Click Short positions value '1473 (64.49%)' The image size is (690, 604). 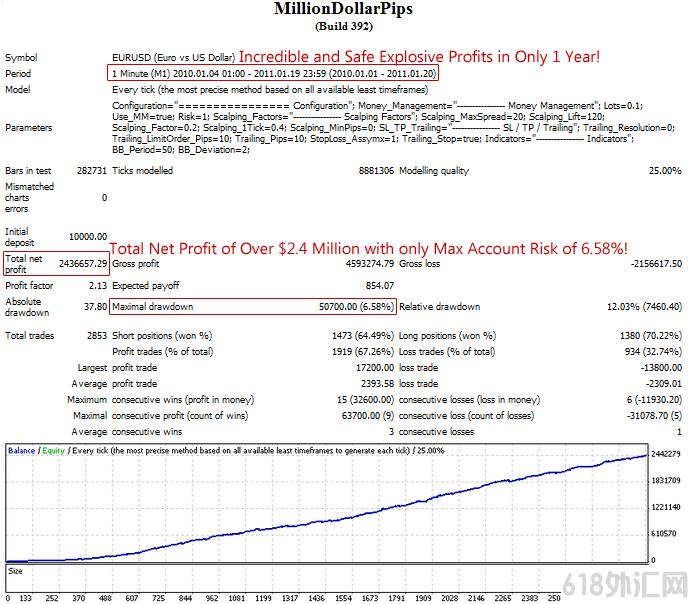[363, 336]
